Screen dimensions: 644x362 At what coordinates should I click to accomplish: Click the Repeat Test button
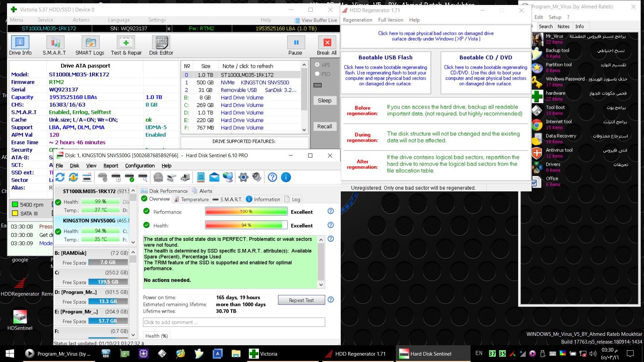pos(302,300)
